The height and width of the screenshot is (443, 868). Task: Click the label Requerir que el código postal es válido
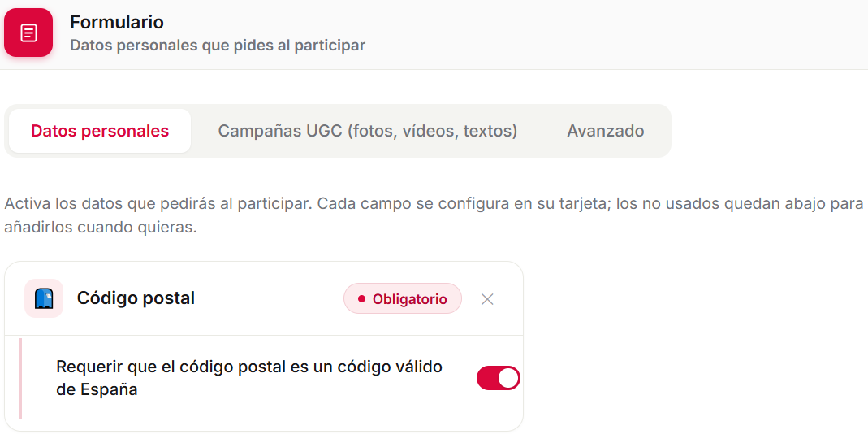pyautogui.click(x=249, y=378)
